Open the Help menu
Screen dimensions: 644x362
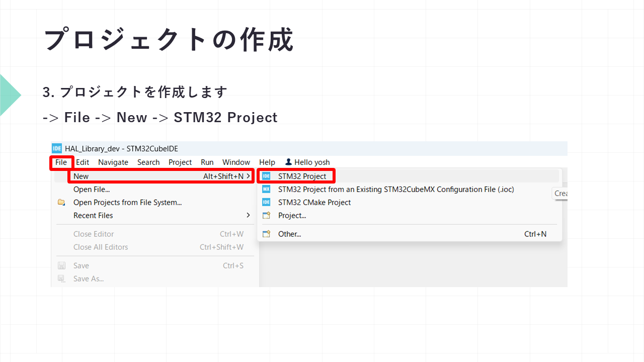tap(267, 162)
